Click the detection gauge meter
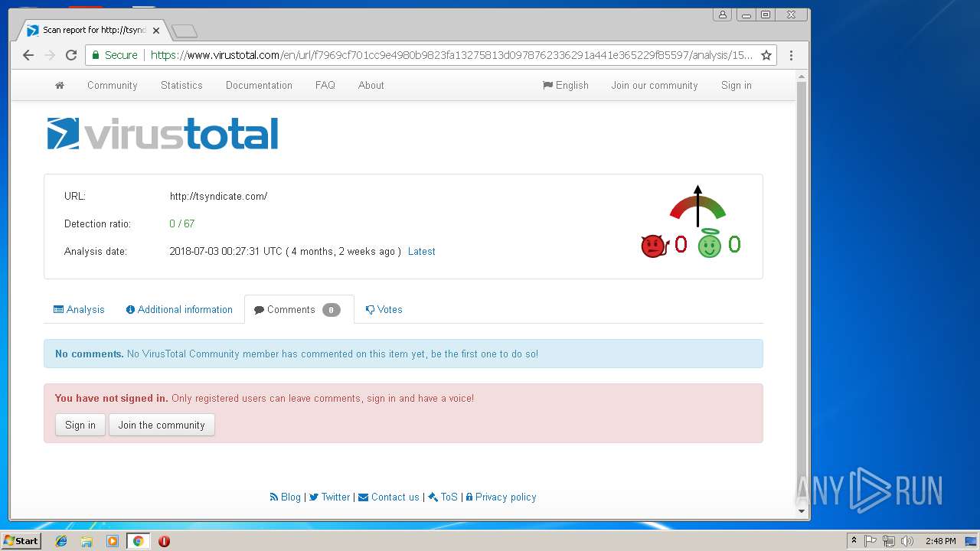This screenshot has width=980, height=551. 697,207
